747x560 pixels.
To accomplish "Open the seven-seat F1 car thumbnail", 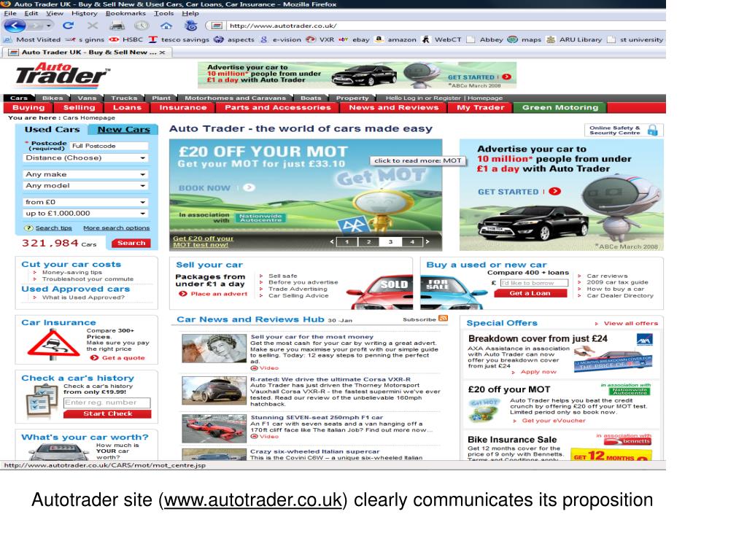I will pos(214,429).
